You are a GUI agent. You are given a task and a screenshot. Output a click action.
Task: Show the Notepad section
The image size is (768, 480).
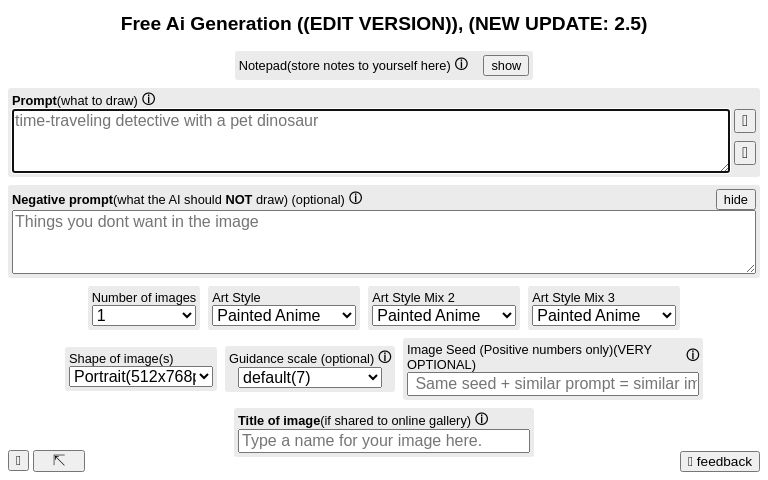point(506,65)
